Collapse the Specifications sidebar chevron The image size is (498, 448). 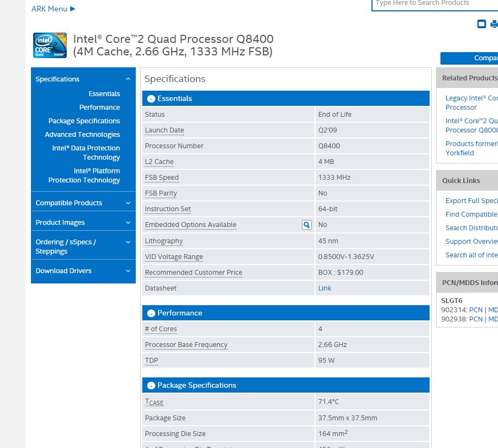[128, 79]
